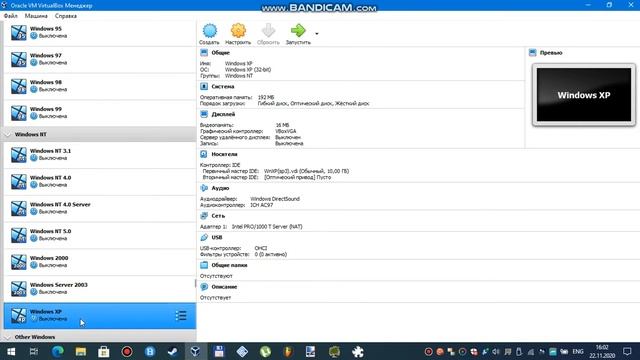Switch ENG input language indicator
The width and height of the screenshot is (640, 360).
tap(578, 351)
